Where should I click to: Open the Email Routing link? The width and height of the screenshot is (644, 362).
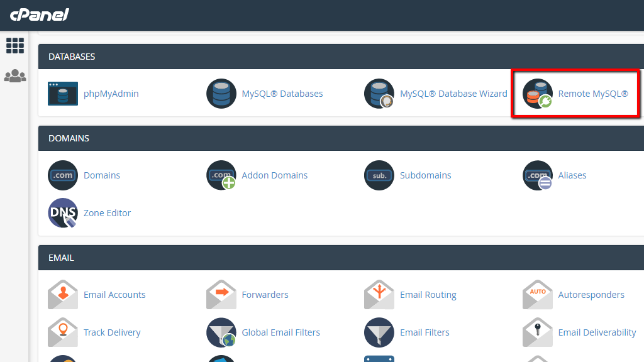pyautogui.click(x=428, y=294)
